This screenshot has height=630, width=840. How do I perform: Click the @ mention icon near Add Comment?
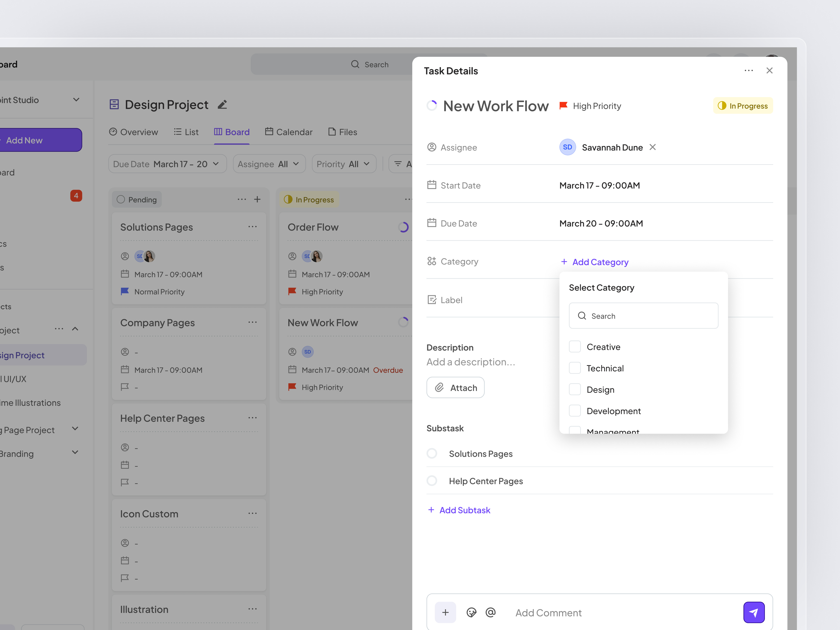click(x=491, y=612)
